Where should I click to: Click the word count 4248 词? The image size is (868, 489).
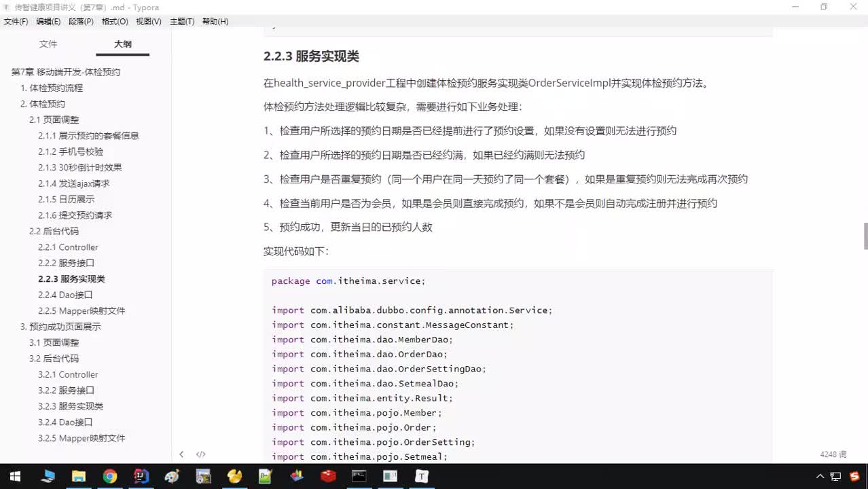[833, 454]
